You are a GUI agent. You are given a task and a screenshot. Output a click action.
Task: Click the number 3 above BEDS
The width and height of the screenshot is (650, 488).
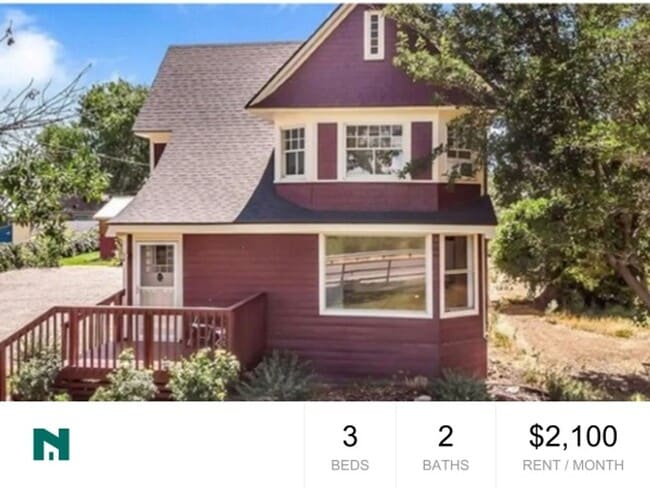pyautogui.click(x=350, y=436)
